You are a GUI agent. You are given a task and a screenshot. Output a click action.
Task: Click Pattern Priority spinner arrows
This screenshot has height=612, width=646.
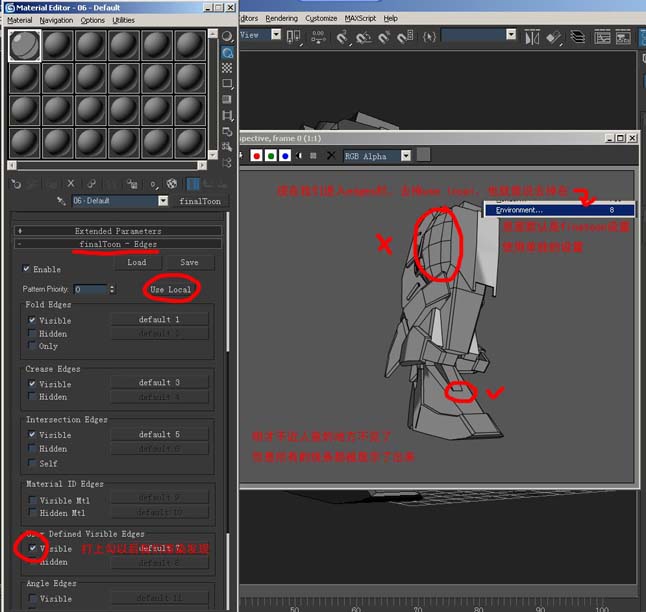point(112,289)
